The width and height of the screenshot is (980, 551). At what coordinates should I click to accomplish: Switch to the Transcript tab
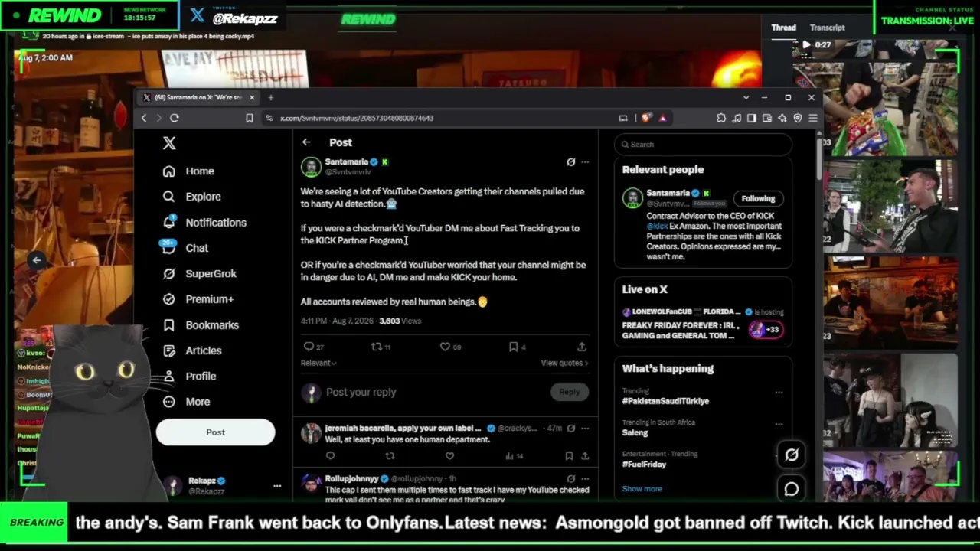(x=827, y=28)
